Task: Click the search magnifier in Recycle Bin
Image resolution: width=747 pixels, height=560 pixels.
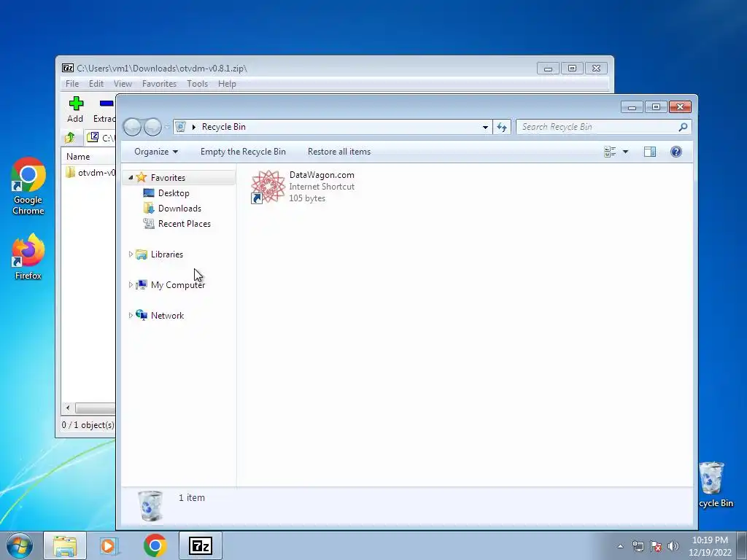Action: click(683, 127)
